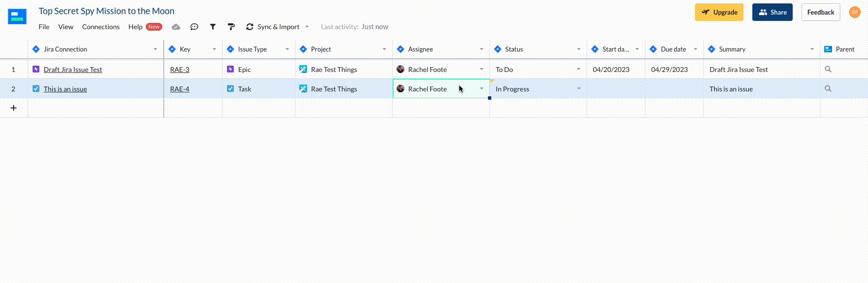Screen dimensions: 868x283
Task: Open the comments speech bubble icon
Action: click(194, 27)
